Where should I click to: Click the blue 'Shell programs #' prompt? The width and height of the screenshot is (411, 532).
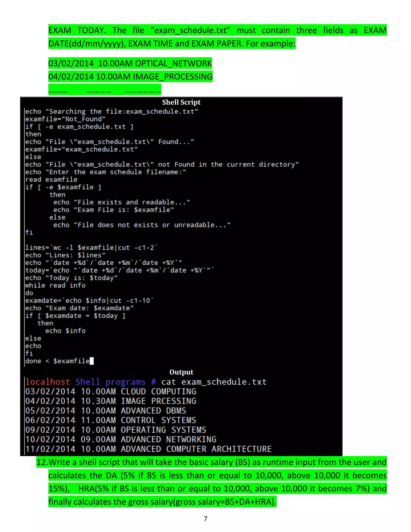click(116, 382)
